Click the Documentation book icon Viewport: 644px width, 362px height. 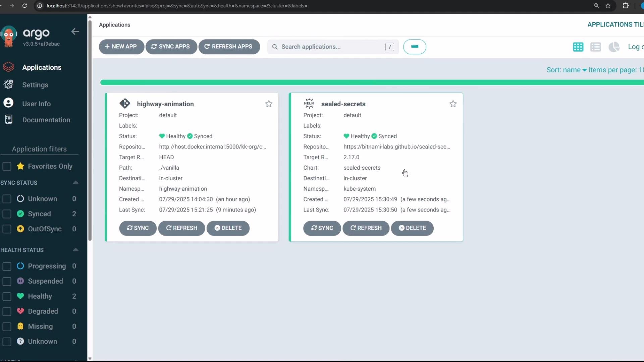coord(8,119)
